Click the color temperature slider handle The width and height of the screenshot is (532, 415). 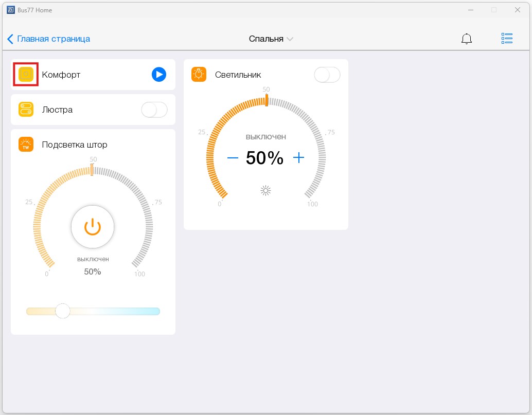point(63,311)
